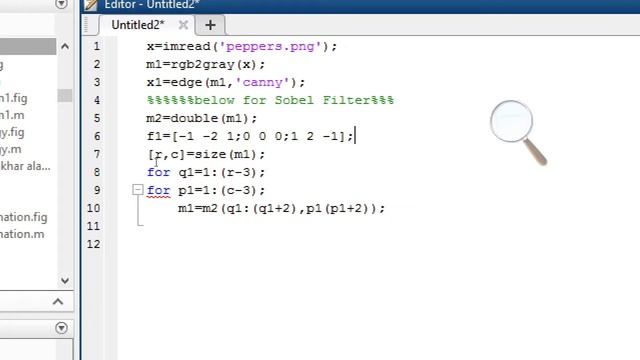
Task: Click the 'canny' string on line 3
Action: click(262, 82)
